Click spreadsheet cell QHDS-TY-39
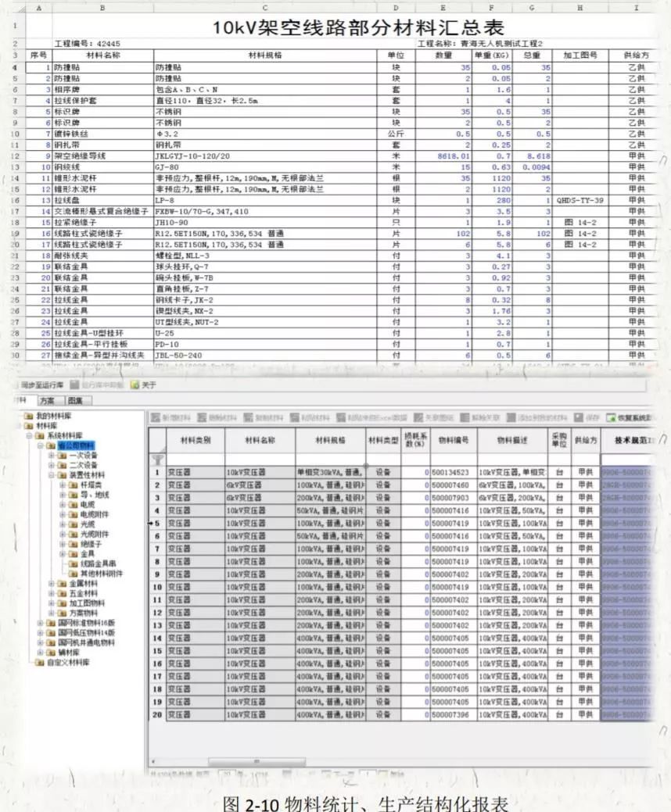 coord(579,200)
